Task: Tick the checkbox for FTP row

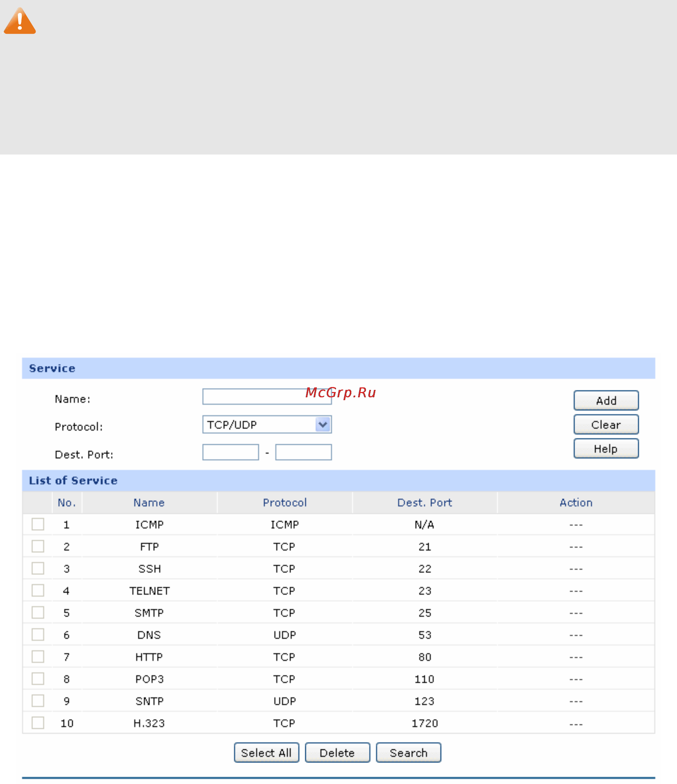Action: pos(38,547)
